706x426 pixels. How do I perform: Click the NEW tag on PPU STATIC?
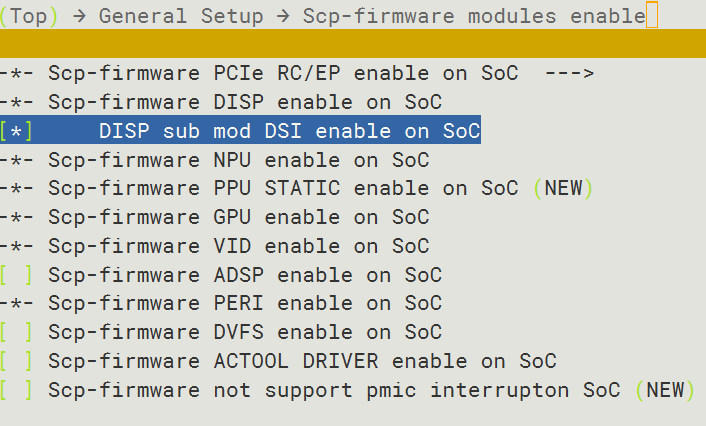563,188
